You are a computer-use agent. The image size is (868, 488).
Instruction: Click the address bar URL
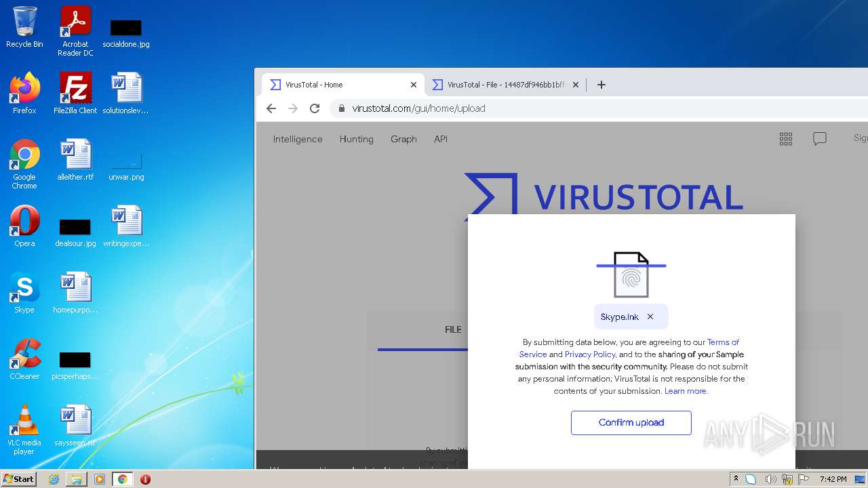pyautogui.click(x=418, y=108)
